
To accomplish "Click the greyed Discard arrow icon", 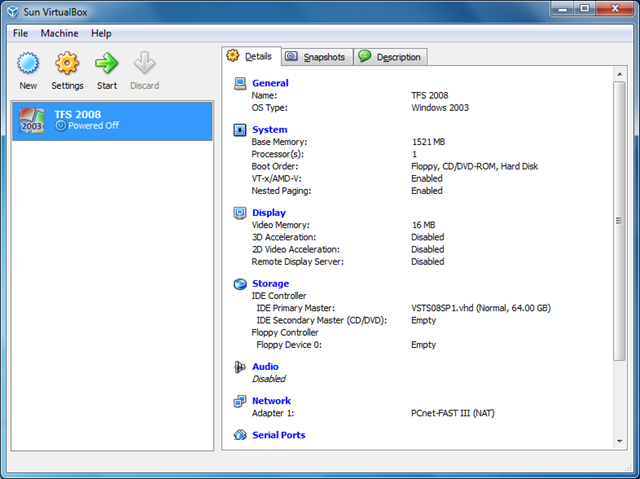I will click(144, 63).
